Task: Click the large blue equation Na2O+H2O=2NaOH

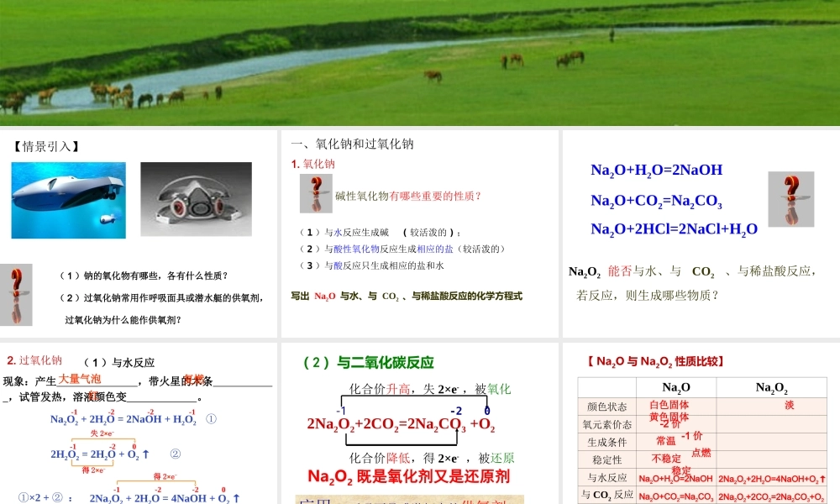Action: [656, 171]
